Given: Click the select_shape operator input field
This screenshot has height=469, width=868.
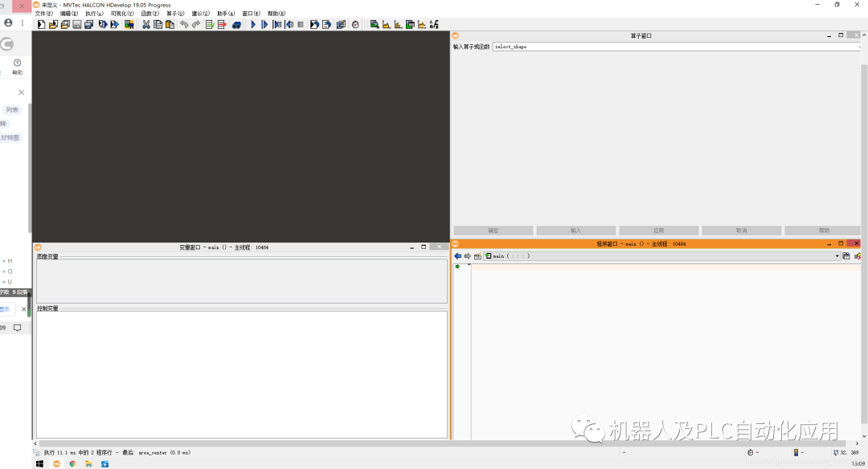Looking at the screenshot, I should pyautogui.click(x=563, y=46).
